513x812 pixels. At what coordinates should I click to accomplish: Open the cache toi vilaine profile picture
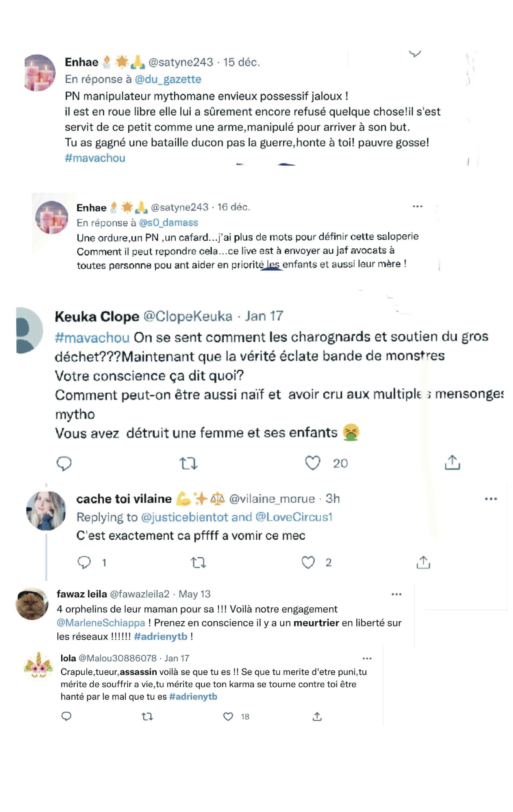point(46,510)
